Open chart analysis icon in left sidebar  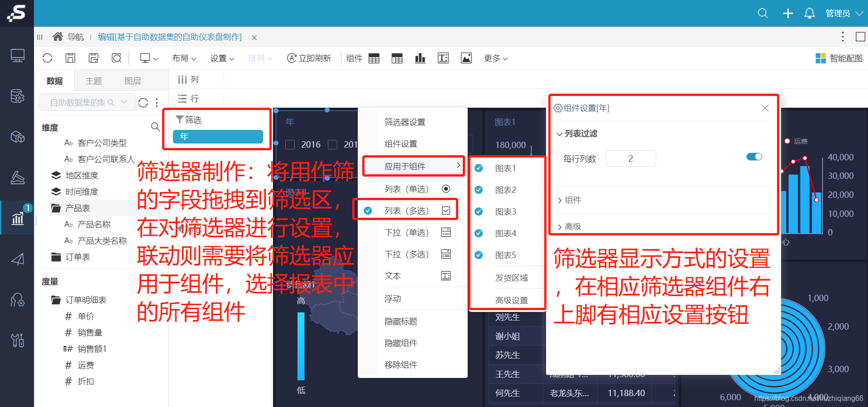[x=17, y=218]
